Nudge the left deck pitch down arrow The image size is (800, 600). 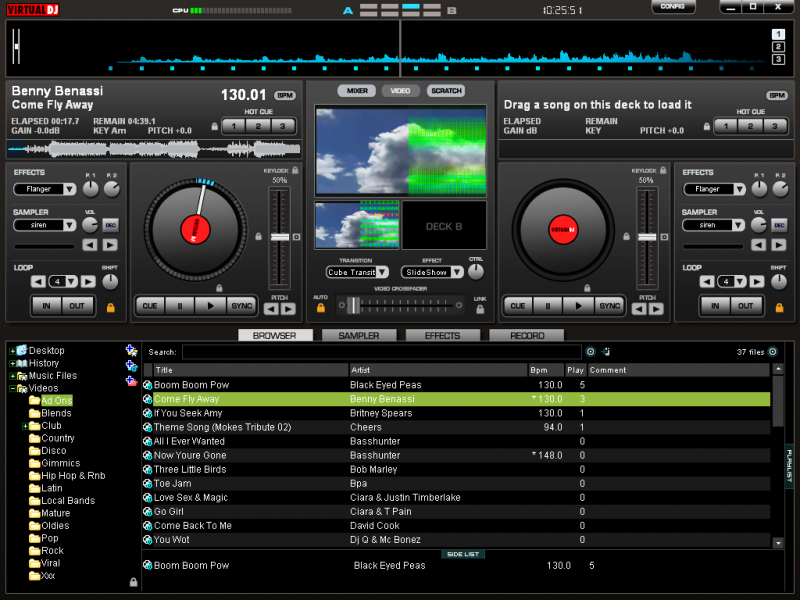coord(271,310)
